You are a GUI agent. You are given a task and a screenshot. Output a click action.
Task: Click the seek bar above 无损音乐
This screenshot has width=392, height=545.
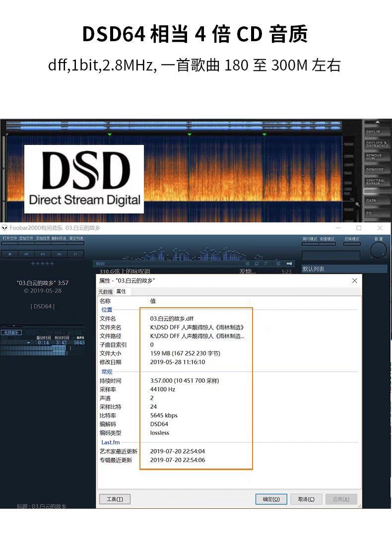[43, 326]
